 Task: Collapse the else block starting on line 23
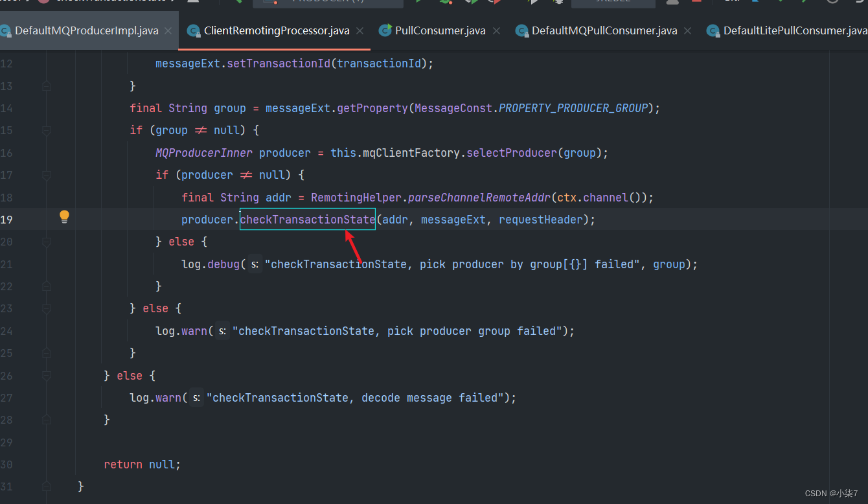pos(46,308)
